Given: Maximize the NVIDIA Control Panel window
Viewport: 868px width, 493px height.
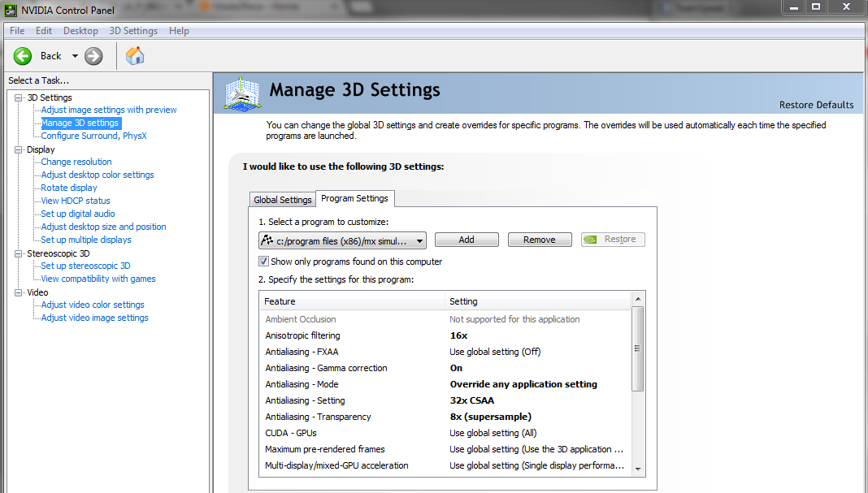Looking at the screenshot, I should [816, 6].
